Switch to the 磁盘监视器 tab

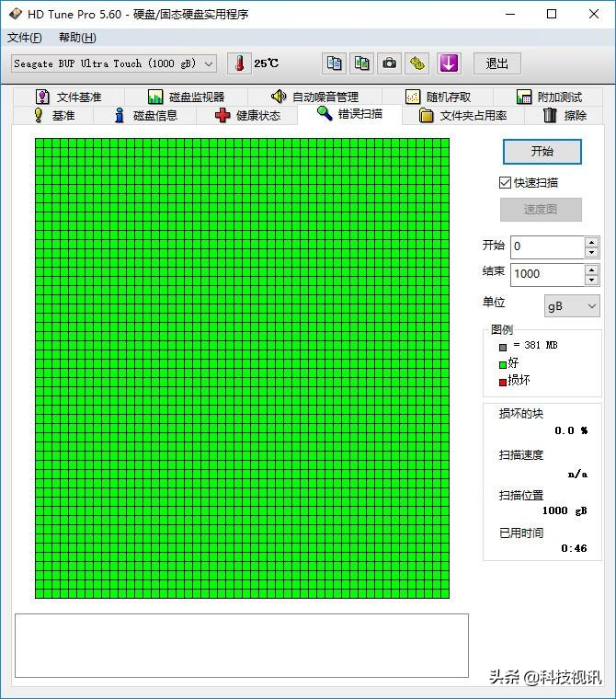tap(186, 97)
